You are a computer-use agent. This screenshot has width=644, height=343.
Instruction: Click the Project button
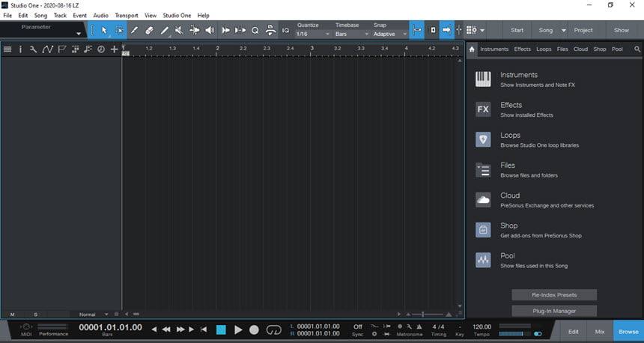point(583,31)
